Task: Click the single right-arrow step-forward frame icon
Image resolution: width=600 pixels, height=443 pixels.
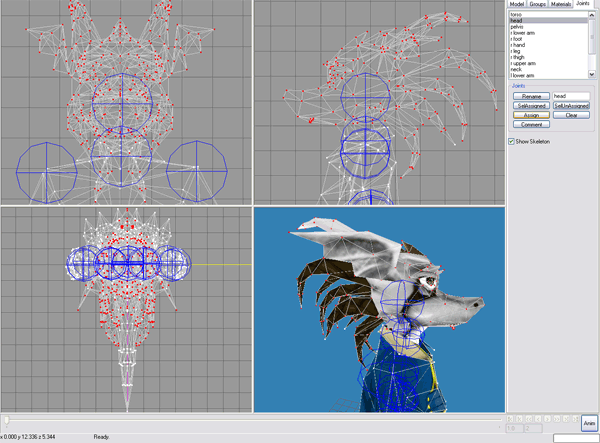Action: [547, 419]
